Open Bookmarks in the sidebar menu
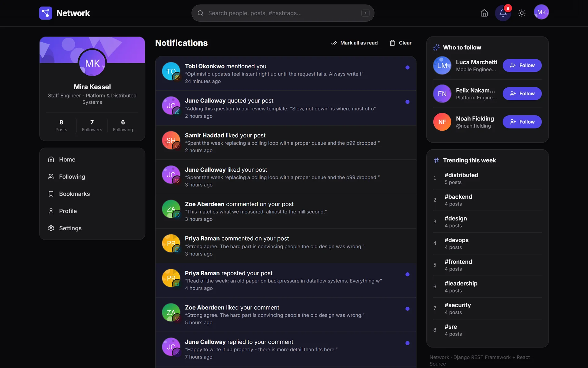Image resolution: width=588 pixels, height=368 pixels. click(92, 194)
